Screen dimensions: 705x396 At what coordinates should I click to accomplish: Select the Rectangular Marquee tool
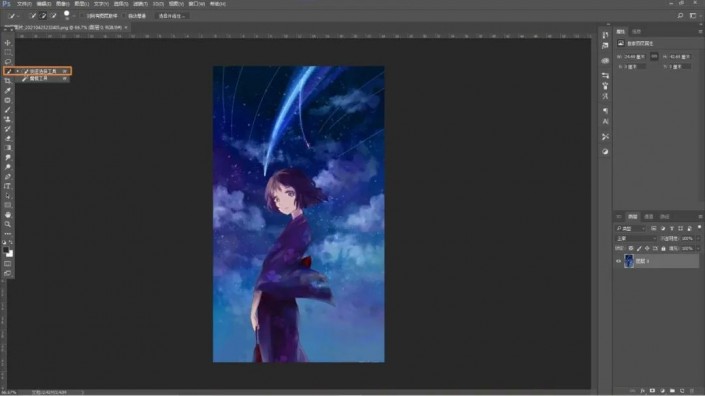[x=8, y=52]
